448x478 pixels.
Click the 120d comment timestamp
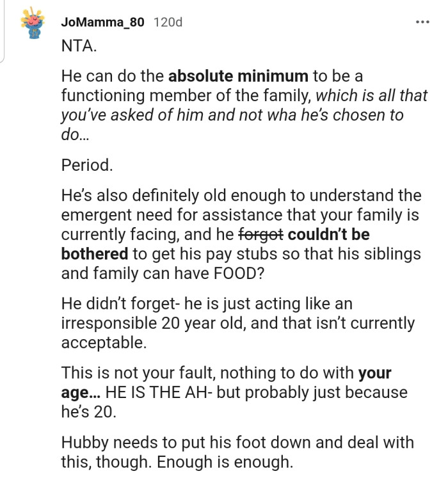coord(168,22)
